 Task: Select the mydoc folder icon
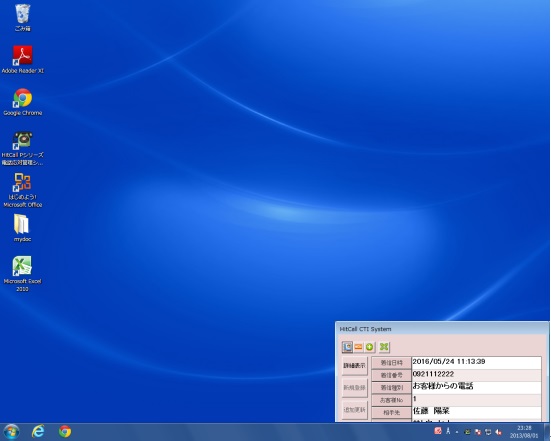[22, 228]
